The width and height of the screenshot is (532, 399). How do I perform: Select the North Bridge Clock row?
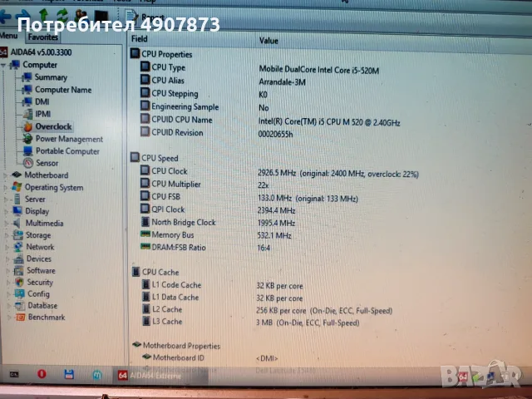(x=218, y=223)
